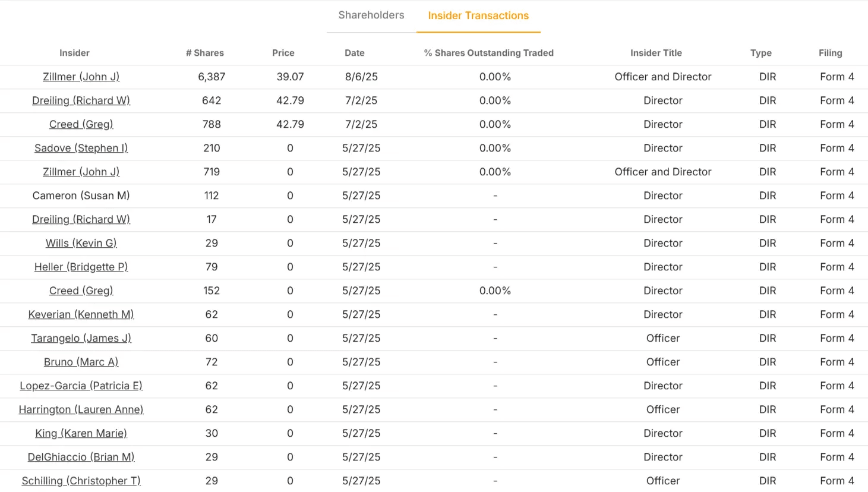Click Lopez-Garcia (Patricia E) link

[81, 386]
